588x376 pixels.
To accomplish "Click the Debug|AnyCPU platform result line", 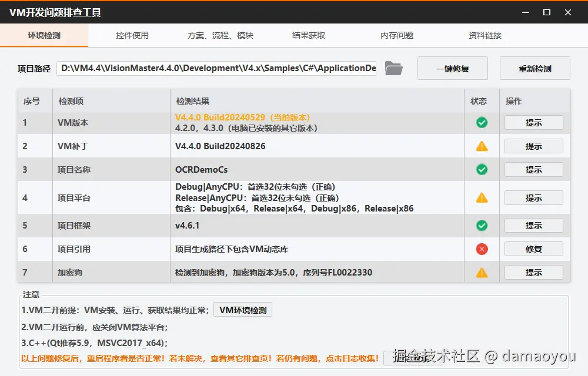I will tap(255, 187).
